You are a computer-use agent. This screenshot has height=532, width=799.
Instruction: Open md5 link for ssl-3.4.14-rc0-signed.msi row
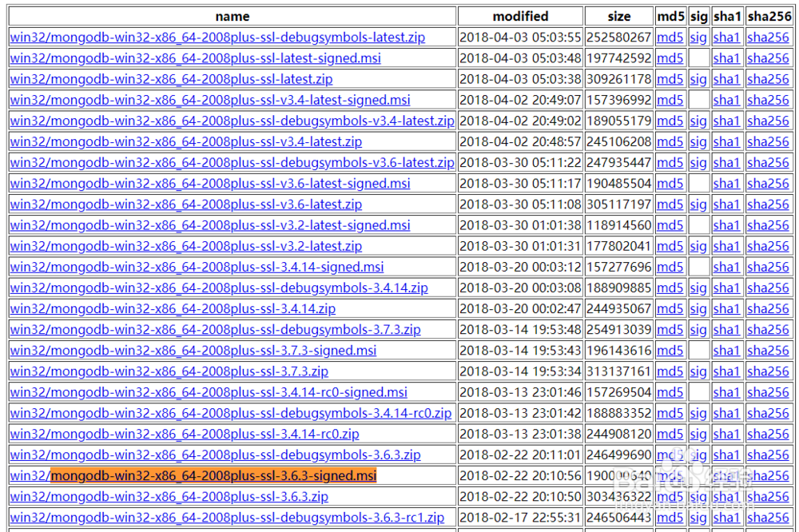(670, 392)
